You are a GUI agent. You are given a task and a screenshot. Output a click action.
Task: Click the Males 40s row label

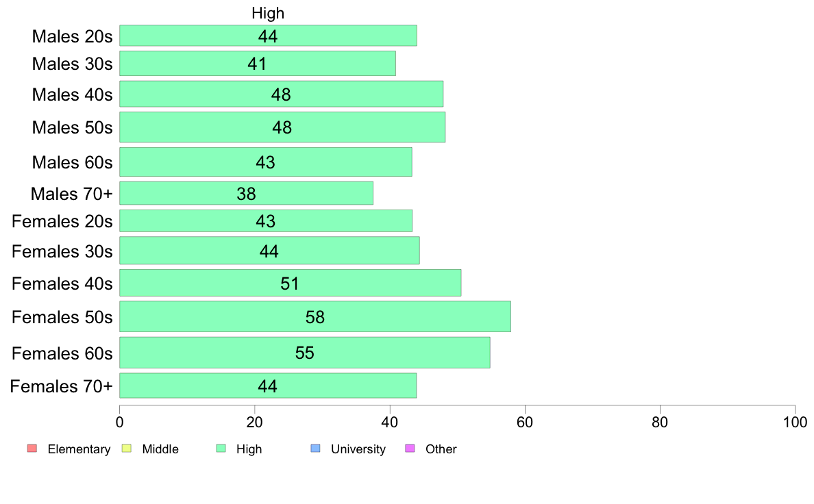click(x=72, y=94)
